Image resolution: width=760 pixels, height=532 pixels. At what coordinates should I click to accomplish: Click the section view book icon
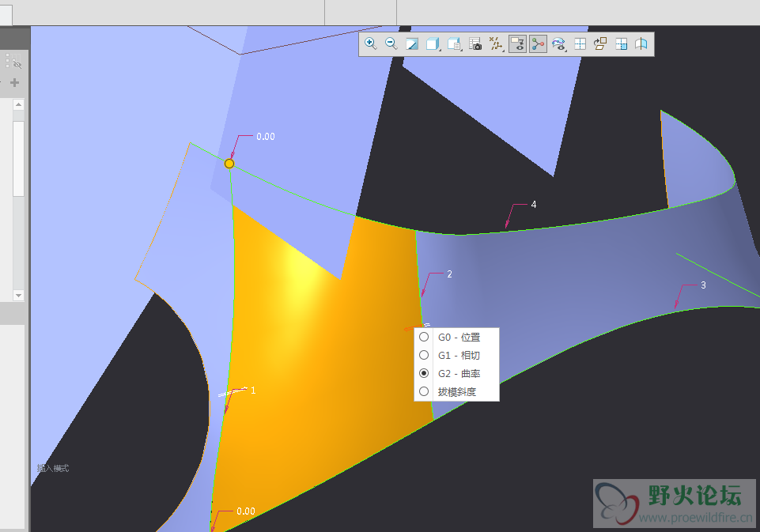click(641, 44)
